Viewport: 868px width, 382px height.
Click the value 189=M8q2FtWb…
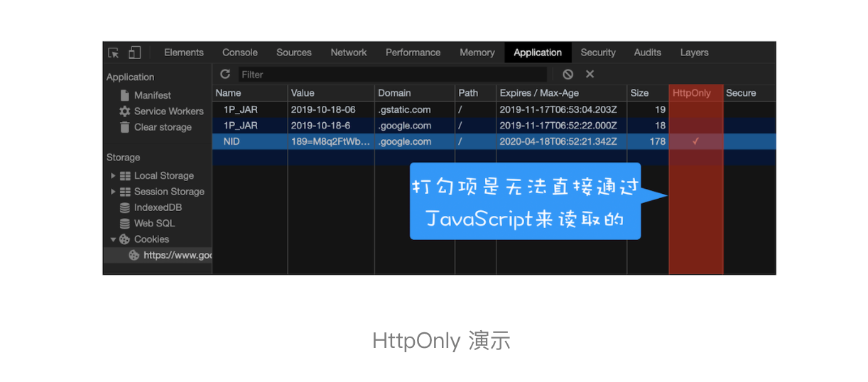(x=330, y=141)
